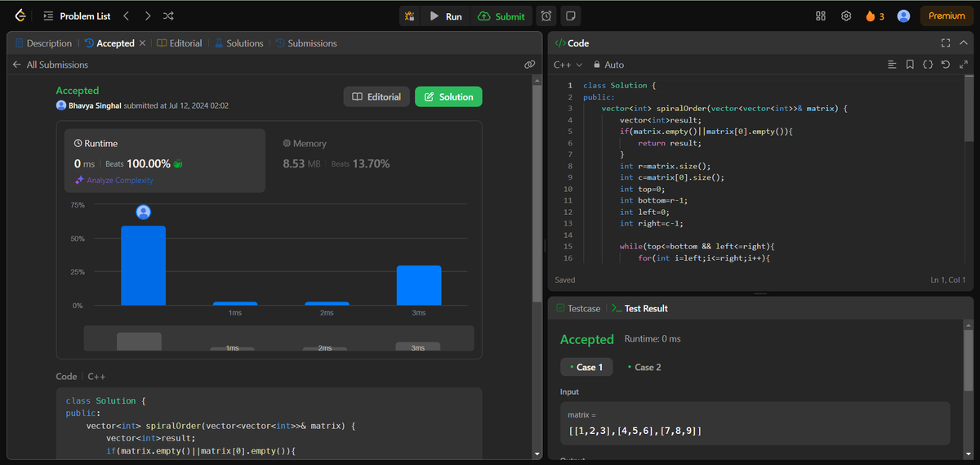Switch to the Editorial tab
The height and width of the screenshot is (465, 980).
click(179, 43)
